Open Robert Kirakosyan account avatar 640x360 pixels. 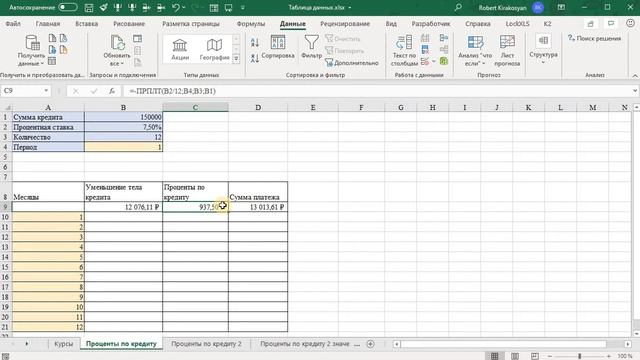[538, 7]
